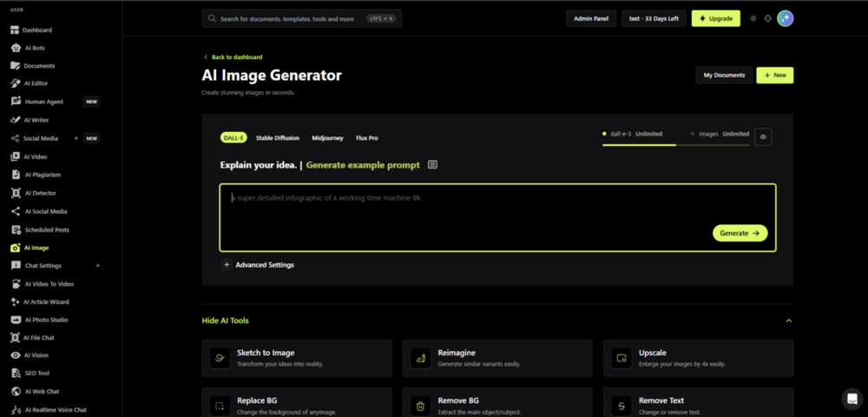Click the Sketch to Image tool icon

tap(220, 358)
